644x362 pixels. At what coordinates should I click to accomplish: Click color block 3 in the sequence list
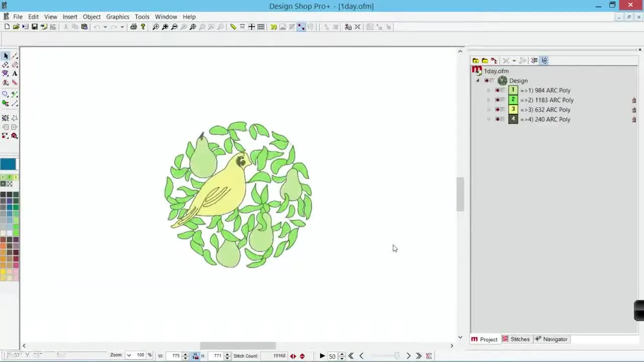click(x=513, y=109)
